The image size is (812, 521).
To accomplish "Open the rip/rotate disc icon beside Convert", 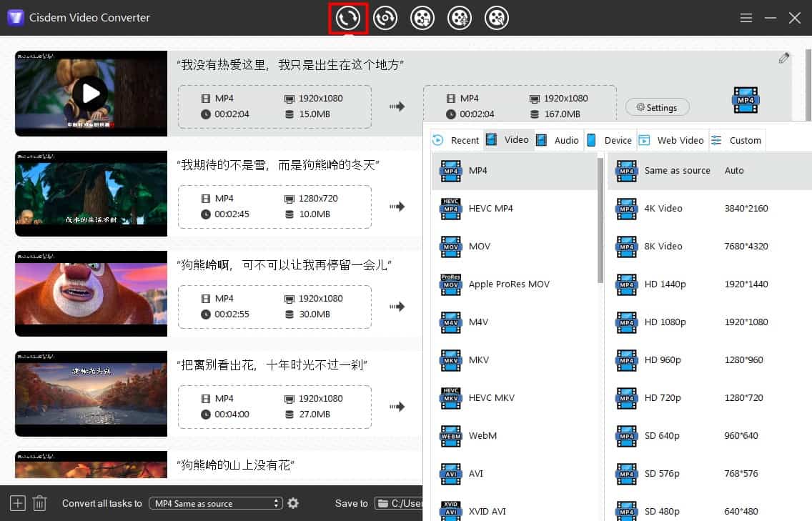I will coord(385,18).
